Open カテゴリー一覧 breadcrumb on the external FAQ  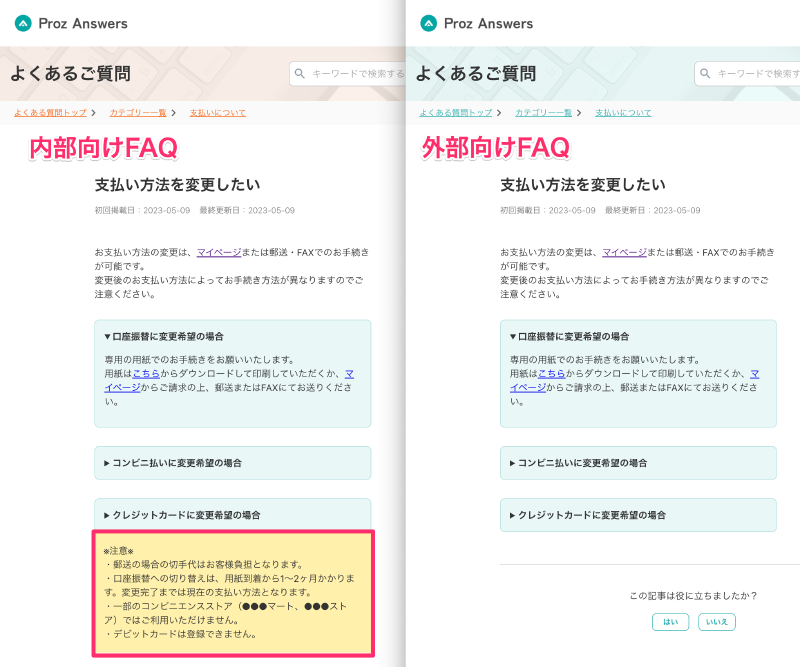[x=543, y=113]
